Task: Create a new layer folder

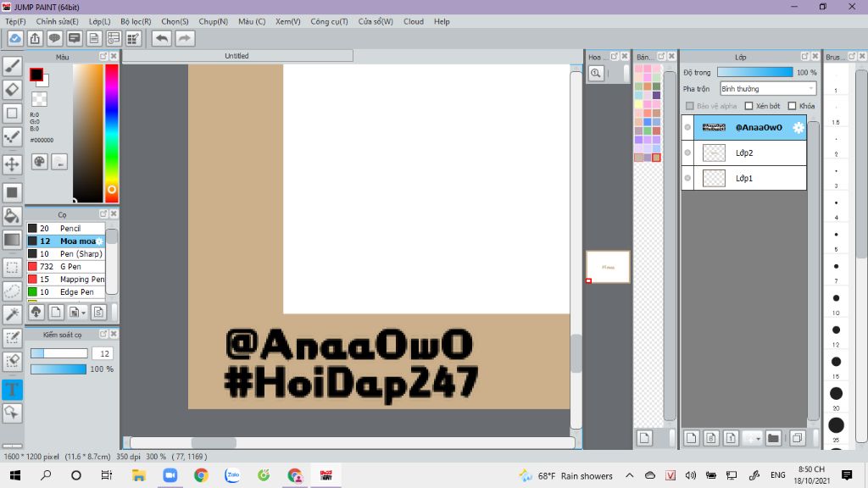Action: click(773, 438)
